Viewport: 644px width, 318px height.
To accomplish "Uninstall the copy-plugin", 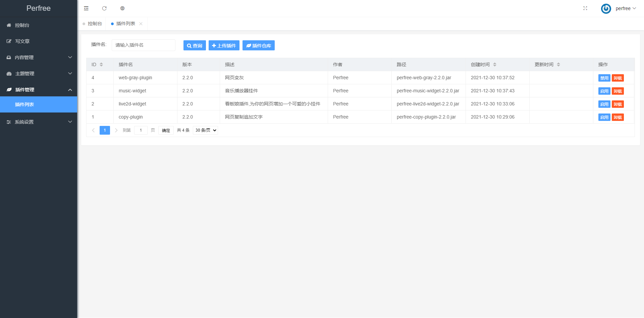I will [x=618, y=117].
